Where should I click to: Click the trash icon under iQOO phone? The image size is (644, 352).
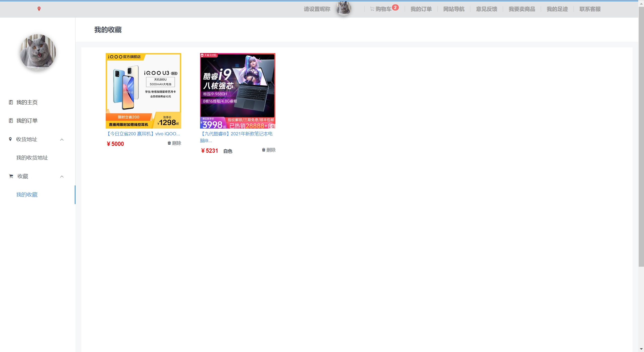[x=169, y=143]
